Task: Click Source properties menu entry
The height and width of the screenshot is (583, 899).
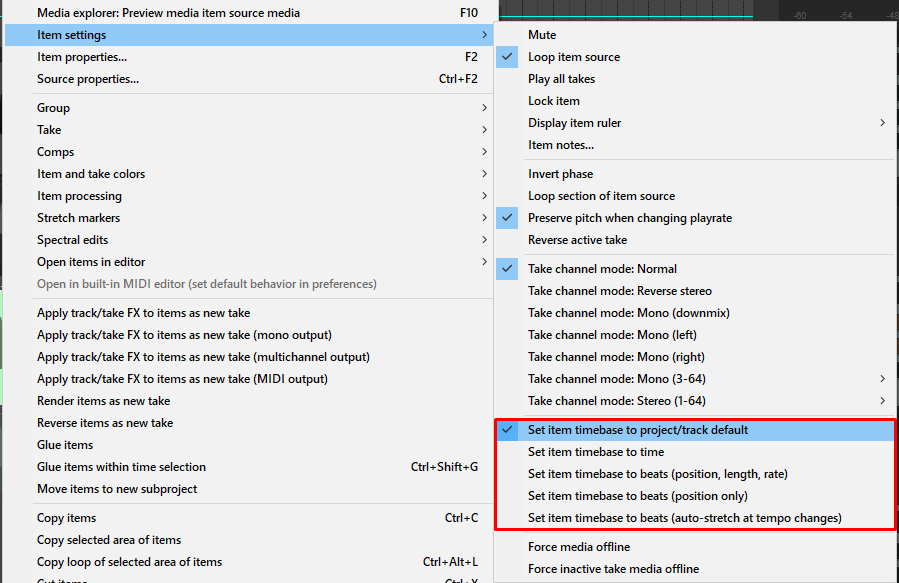Action: (88, 79)
